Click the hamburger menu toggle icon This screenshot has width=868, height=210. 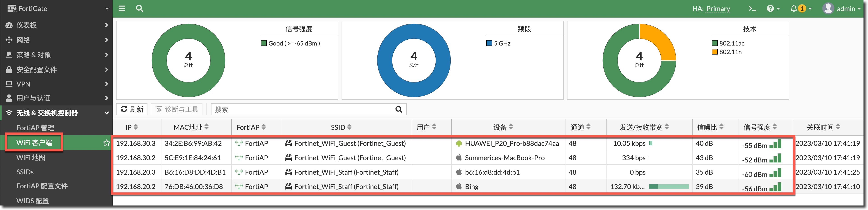pos(122,8)
